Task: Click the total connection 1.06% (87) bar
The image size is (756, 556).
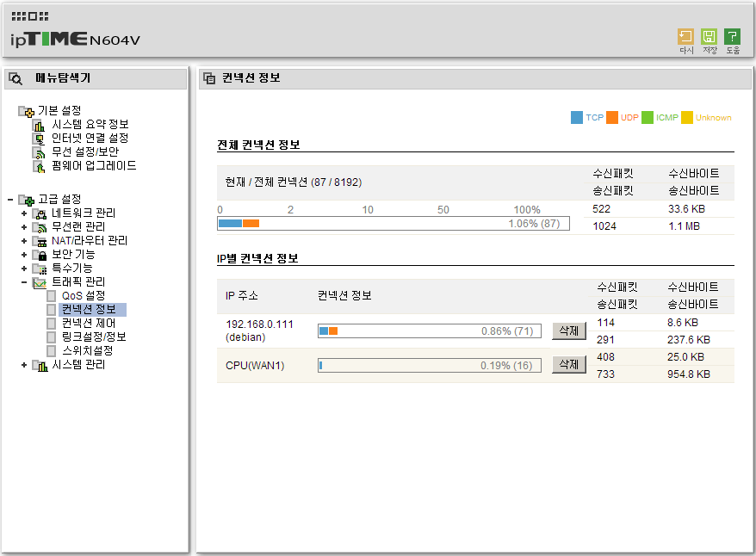Action: pos(393,224)
